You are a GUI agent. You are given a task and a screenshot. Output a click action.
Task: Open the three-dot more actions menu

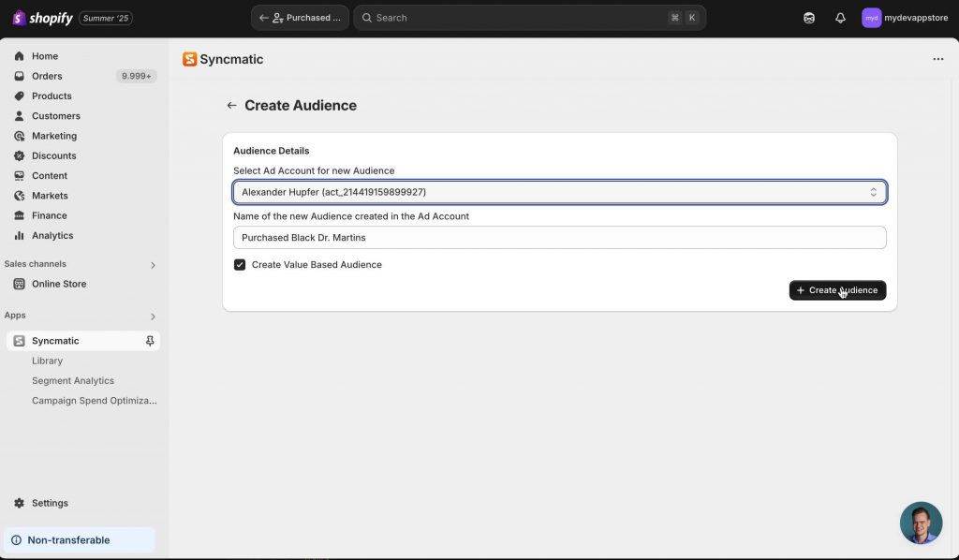[x=938, y=59]
